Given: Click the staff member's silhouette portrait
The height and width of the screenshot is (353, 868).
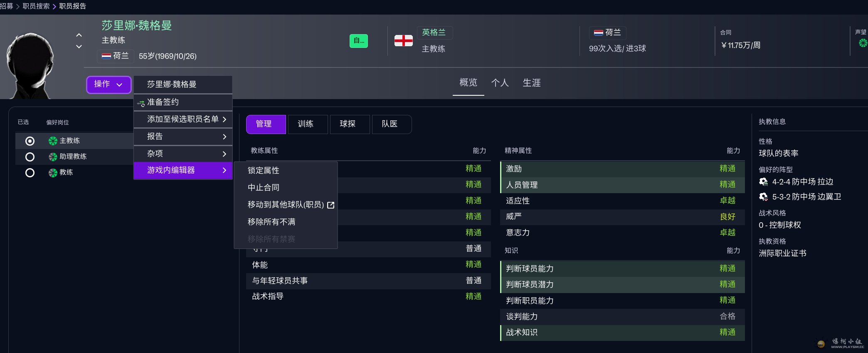Looking at the screenshot, I should (30, 66).
